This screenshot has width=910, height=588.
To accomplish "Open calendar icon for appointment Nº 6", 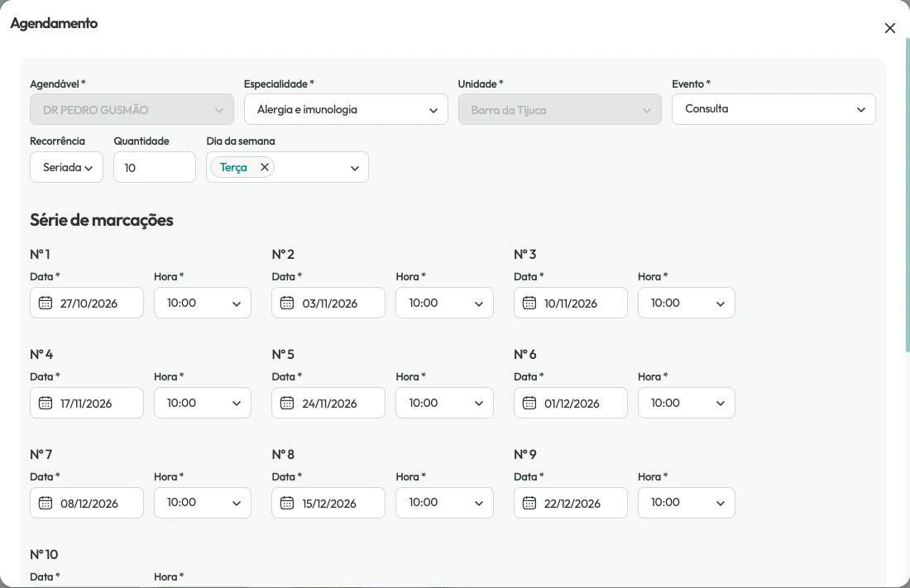I will [529, 403].
